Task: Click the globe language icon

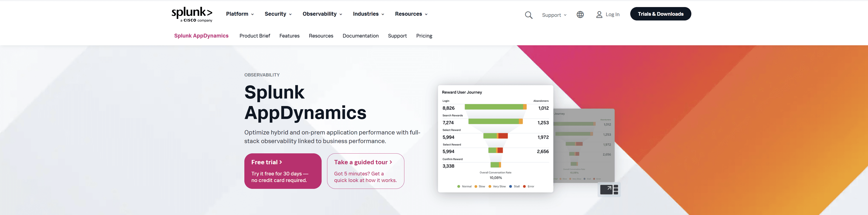Action: (x=580, y=15)
